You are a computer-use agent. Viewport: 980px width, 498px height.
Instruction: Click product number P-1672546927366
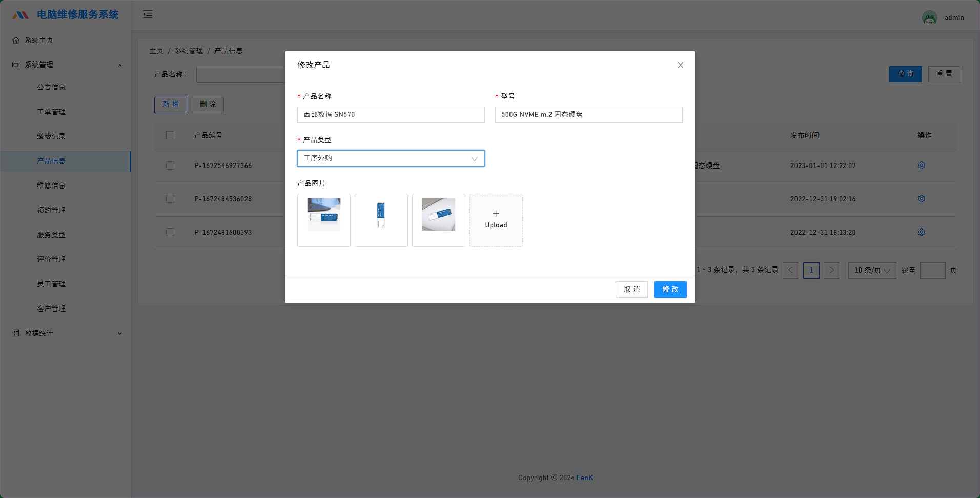(223, 165)
